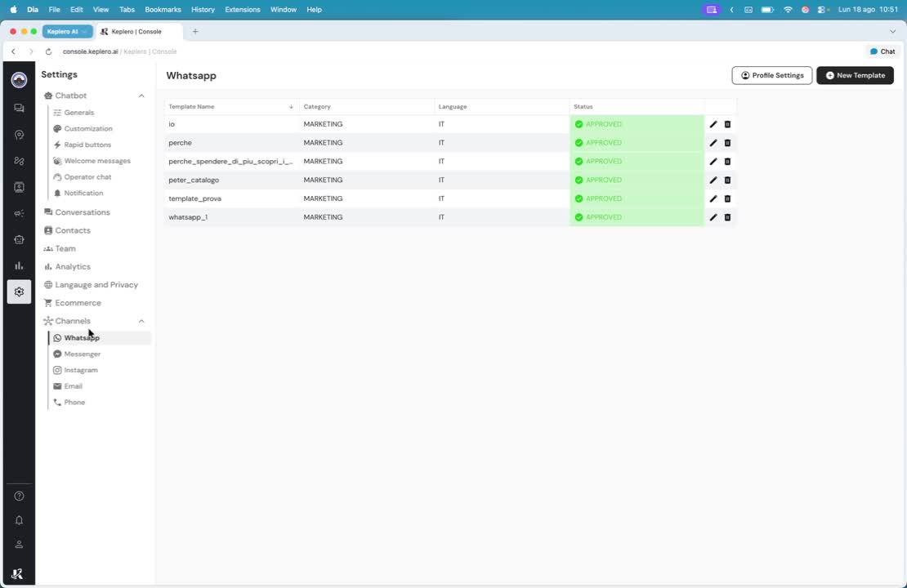Open the Dia application menu
This screenshot has height=588, width=907.
33,9
